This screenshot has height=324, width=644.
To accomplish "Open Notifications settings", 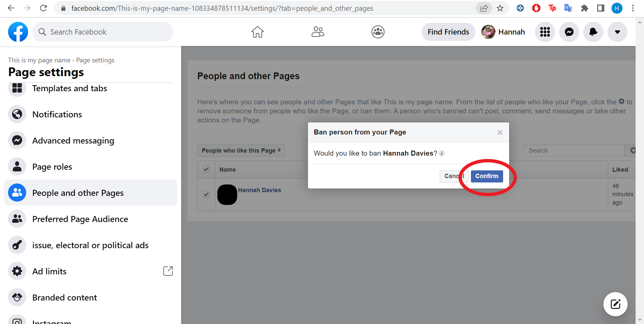I will click(91, 114).
